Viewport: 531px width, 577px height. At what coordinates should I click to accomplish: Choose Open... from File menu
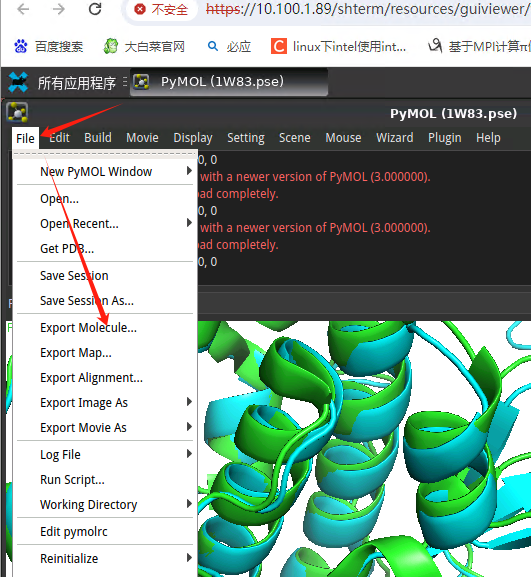coord(105,199)
